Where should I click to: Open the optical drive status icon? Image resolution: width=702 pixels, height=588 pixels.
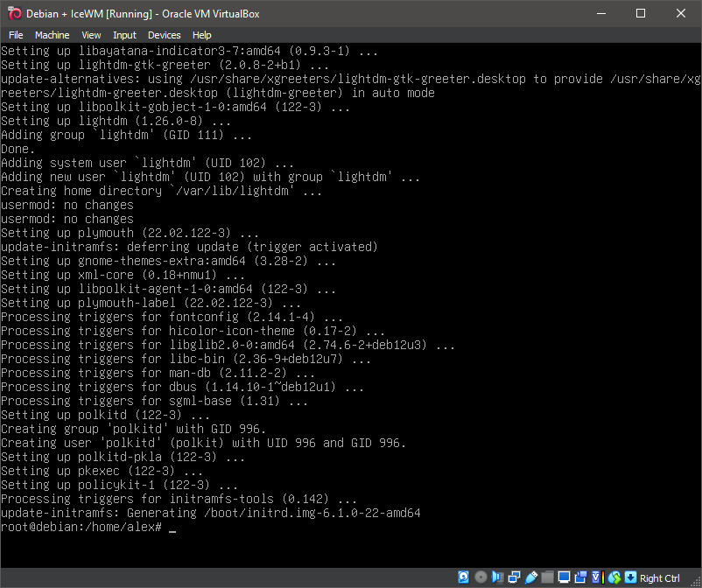(x=481, y=577)
